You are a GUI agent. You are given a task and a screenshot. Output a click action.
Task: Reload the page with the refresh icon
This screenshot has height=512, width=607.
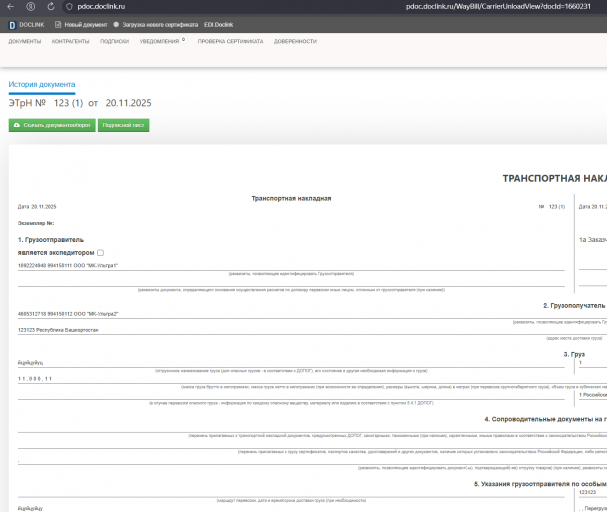pyautogui.click(x=51, y=7)
